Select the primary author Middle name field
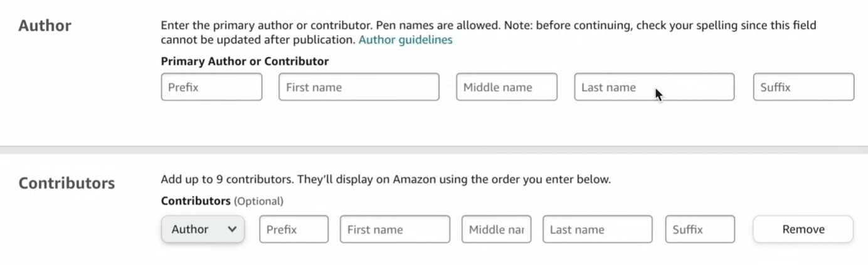 pos(506,87)
